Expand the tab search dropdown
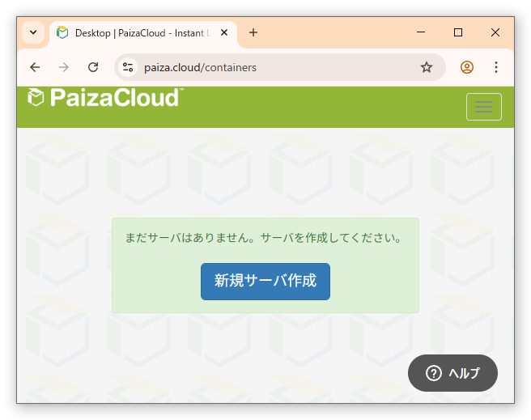 33,32
